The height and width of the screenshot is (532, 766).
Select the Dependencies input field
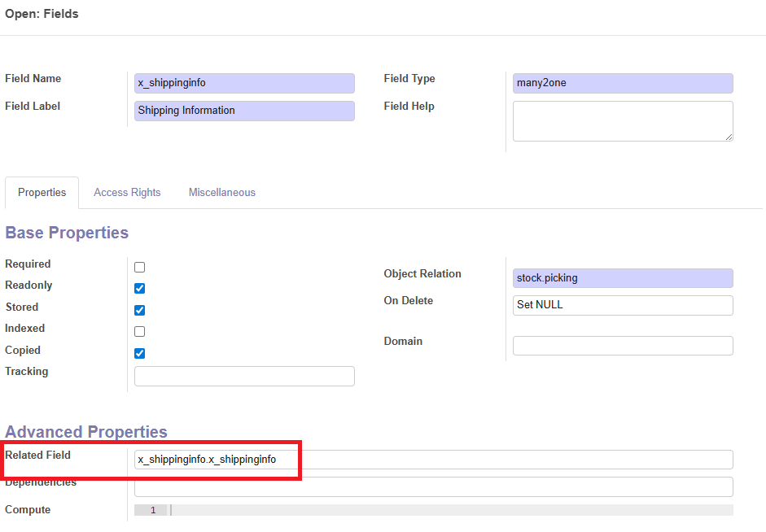coord(433,486)
